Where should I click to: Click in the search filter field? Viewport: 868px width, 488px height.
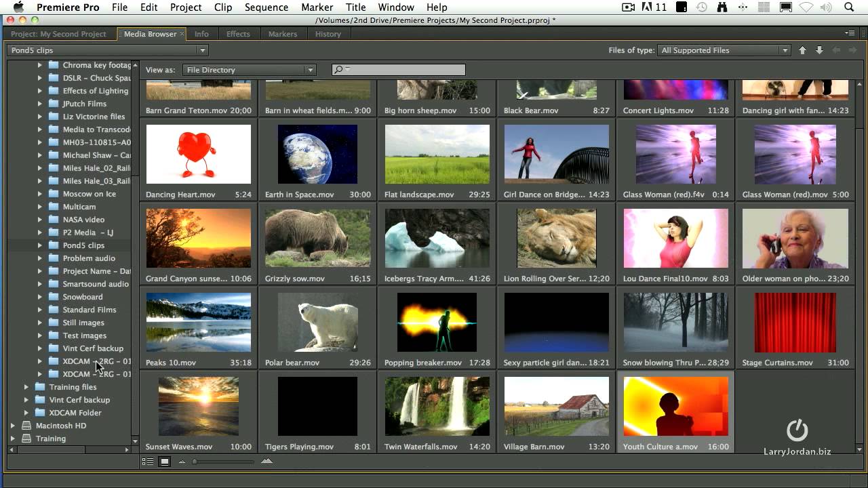pyautogui.click(x=399, y=70)
